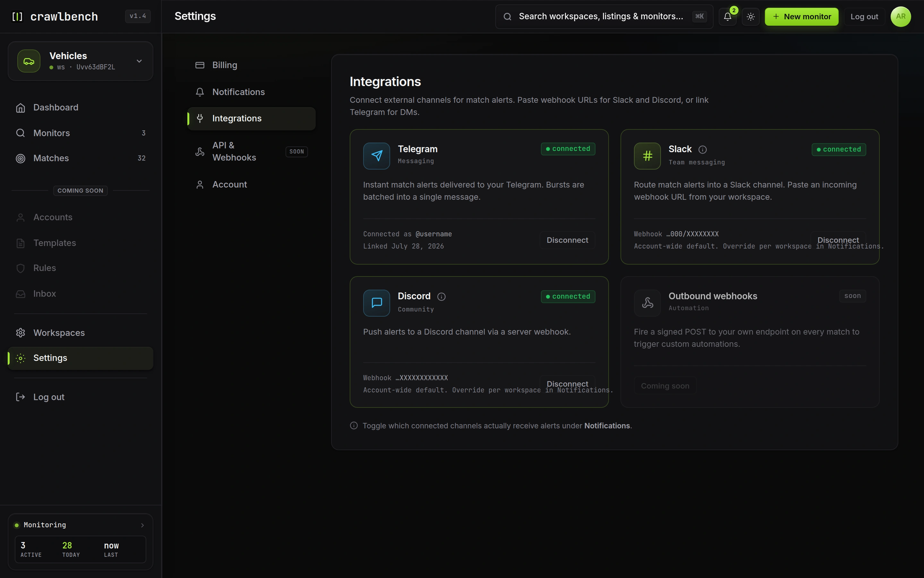Open the notifications bell in top bar
Viewport: 924px width, 578px height.
[727, 16]
